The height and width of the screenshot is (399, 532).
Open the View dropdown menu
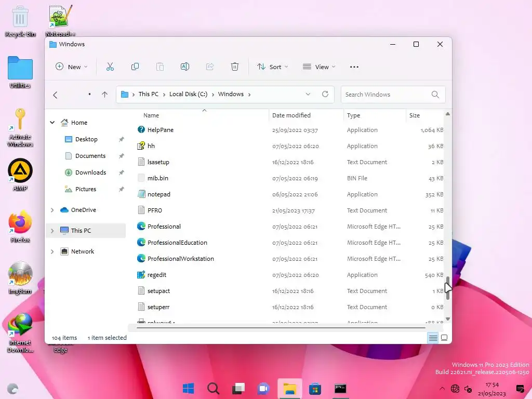click(319, 67)
